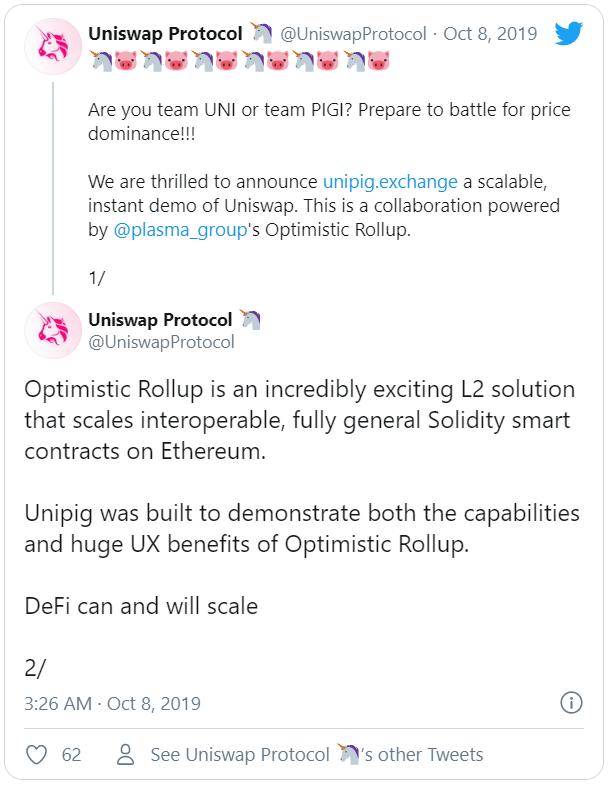The width and height of the screenshot is (610, 785).
Task: Click the second Uniswap unicorn avatar
Action: [x=52, y=330]
